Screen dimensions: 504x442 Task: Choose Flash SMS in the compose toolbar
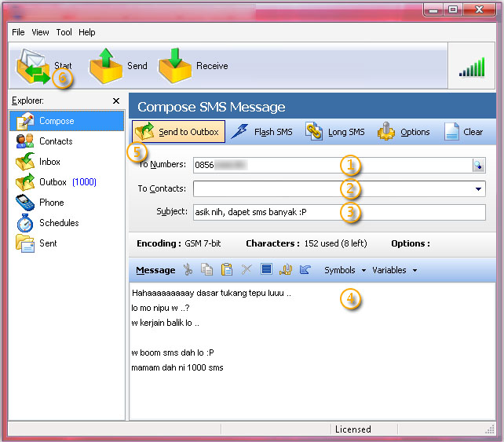point(261,132)
